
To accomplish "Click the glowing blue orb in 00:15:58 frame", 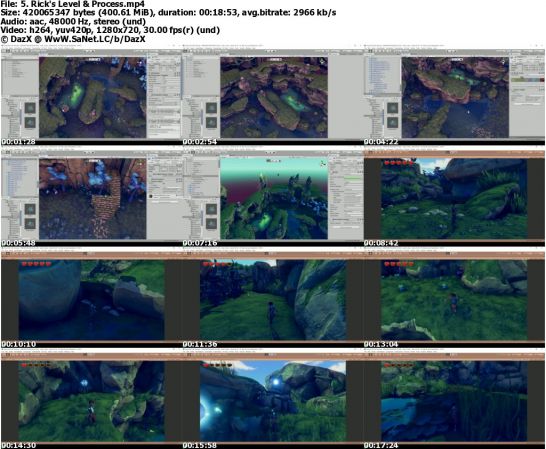I will (276, 382).
